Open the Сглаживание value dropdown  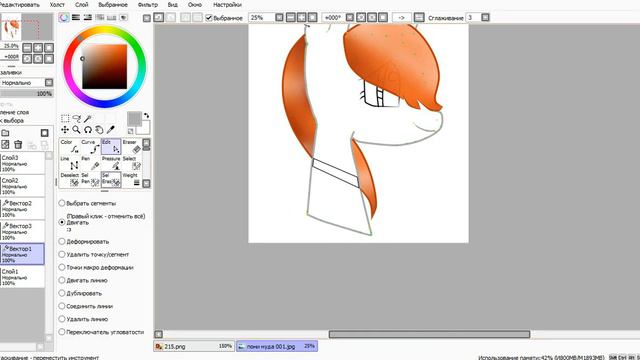tap(485, 18)
